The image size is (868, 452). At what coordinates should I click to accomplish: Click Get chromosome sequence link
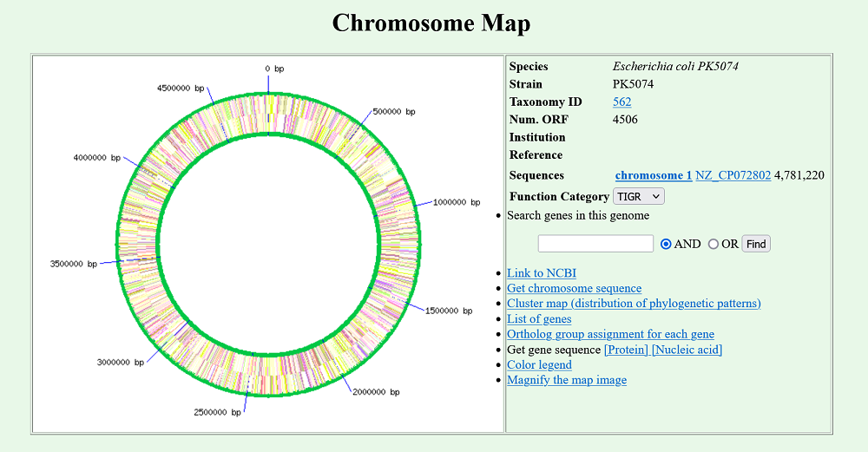pos(574,288)
